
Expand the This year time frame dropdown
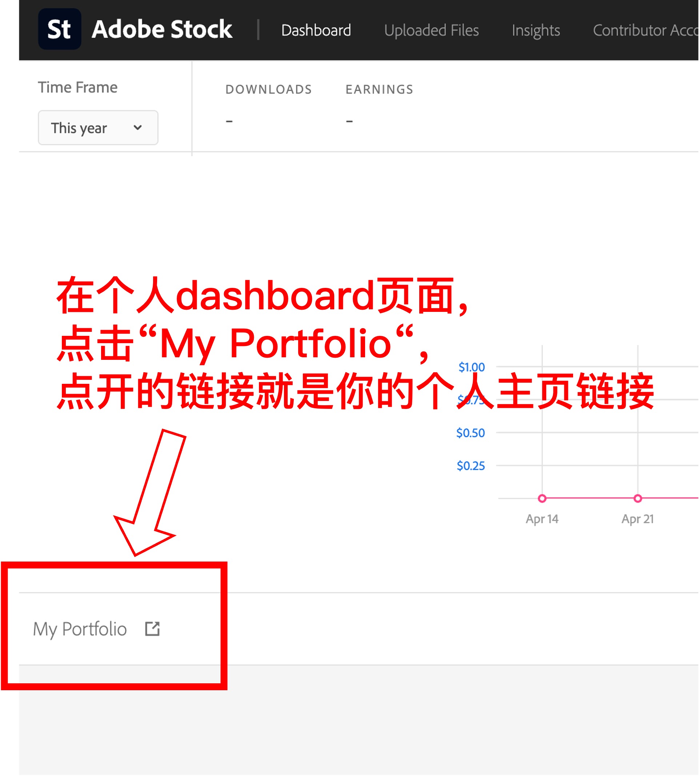tap(98, 128)
